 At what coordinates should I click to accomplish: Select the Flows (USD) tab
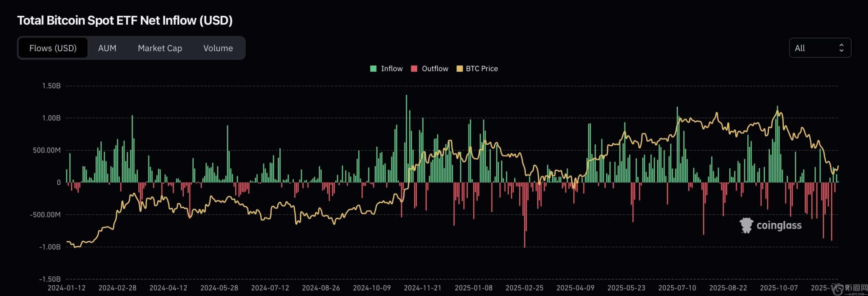click(53, 48)
